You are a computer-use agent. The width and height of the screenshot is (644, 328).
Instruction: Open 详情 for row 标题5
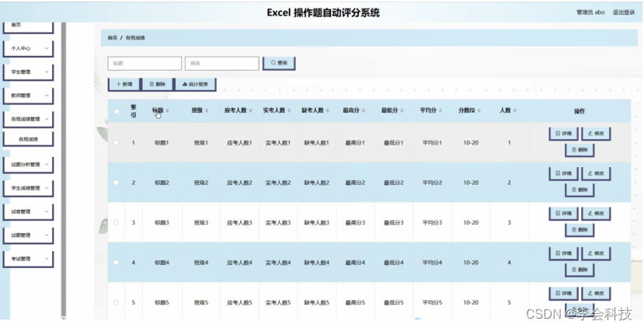click(563, 294)
